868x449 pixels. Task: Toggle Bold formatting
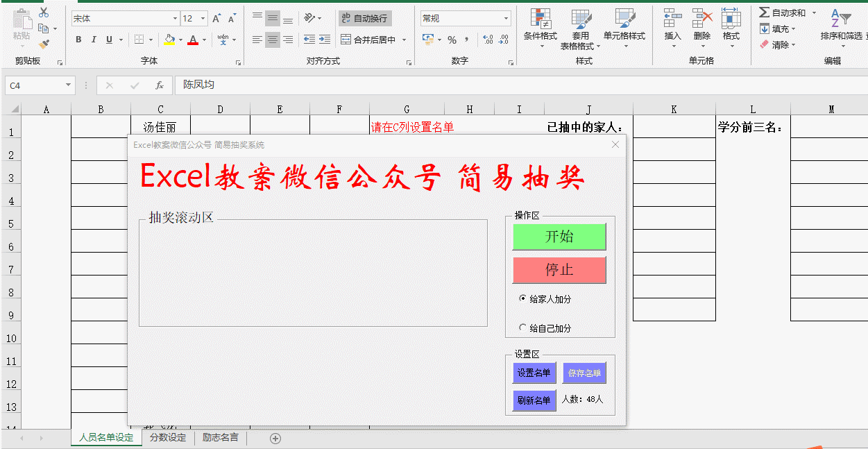[x=78, y=40]
